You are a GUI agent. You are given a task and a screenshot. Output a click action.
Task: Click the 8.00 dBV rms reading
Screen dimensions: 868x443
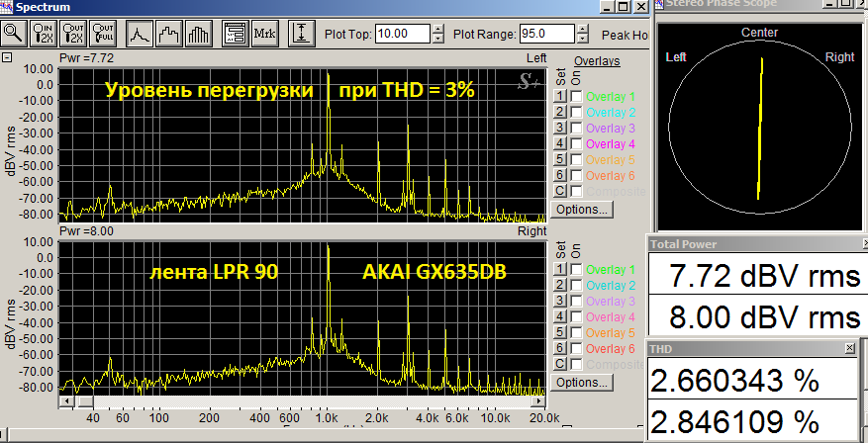click(764, 316)
